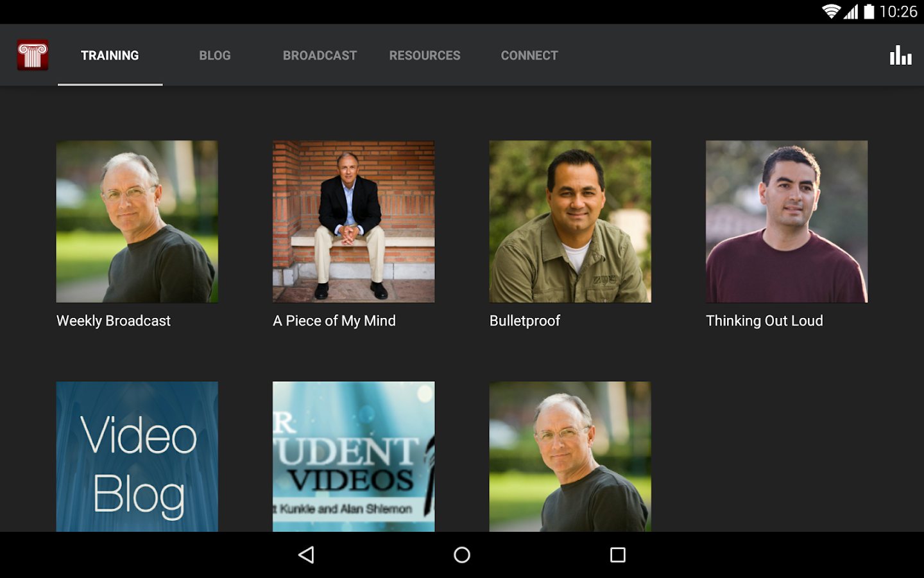Tap the Home circle navigation icon
The width and height of the screenshot is (924, 578).
point(461,554)
